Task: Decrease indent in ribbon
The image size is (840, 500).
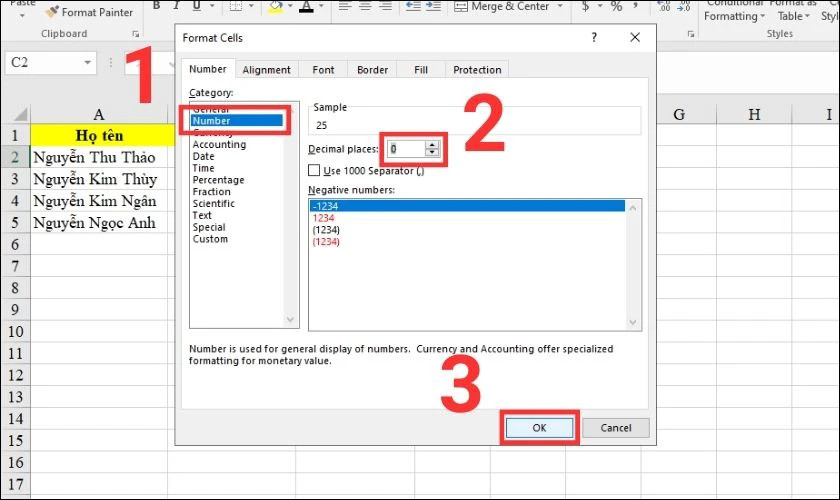Action: 412,6
